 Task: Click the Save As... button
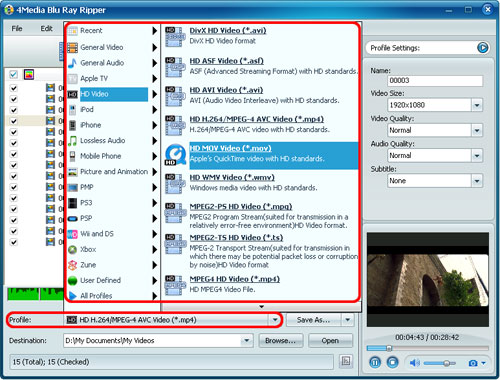click(x=313, y=320)
